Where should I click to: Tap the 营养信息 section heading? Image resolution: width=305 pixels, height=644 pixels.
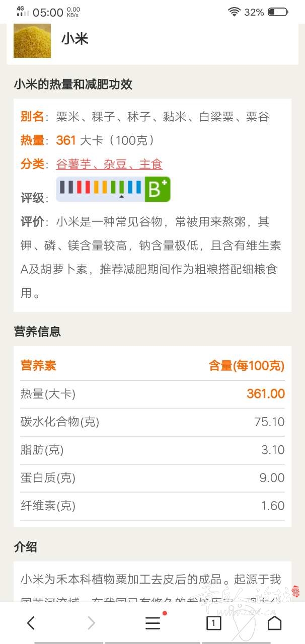[x=38, y=332]
